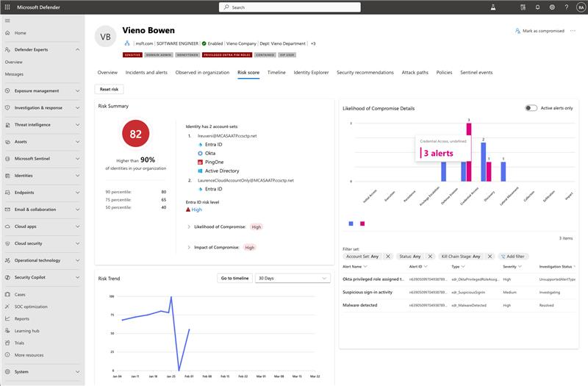Open the SOC optimization icon
The width and height of the screenshot is (588, 386).
click(x=7, y=307)
